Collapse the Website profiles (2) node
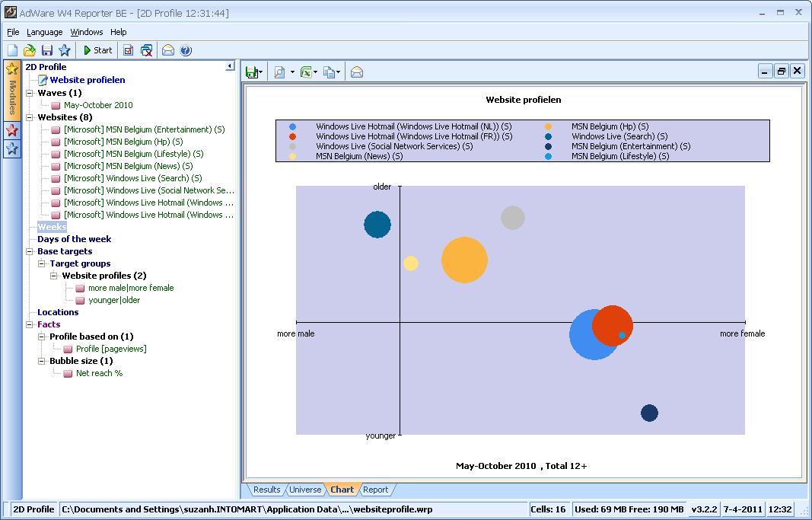The height and width of the screenshot is (520, 812). click(x=53, y=276)
